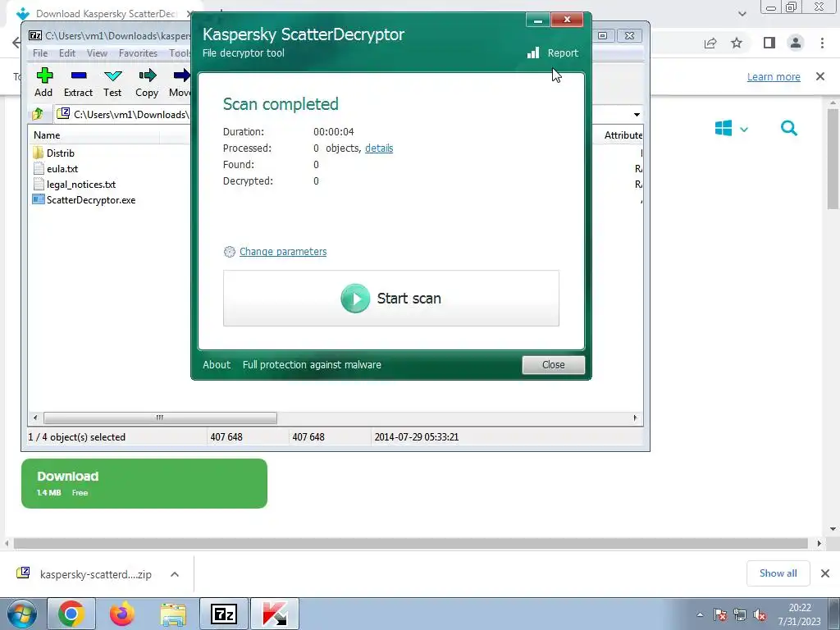Image resolution: width=840 pixels, height=630 pixels.
Task: Open the View menu in 7-Zip
Action: tap(97, 53)
